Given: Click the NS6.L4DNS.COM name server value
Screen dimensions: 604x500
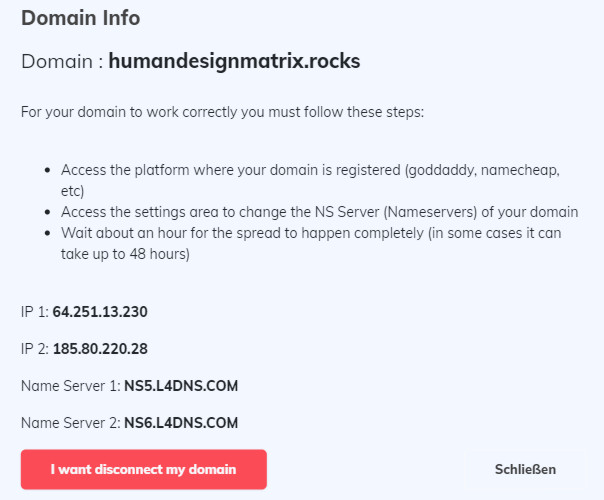Looking at the screenshot, I should tap(181, 423).
